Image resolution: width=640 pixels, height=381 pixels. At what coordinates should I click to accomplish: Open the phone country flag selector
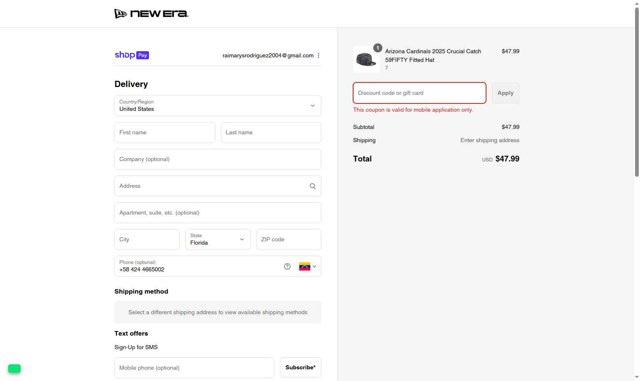tap(307, 266)
